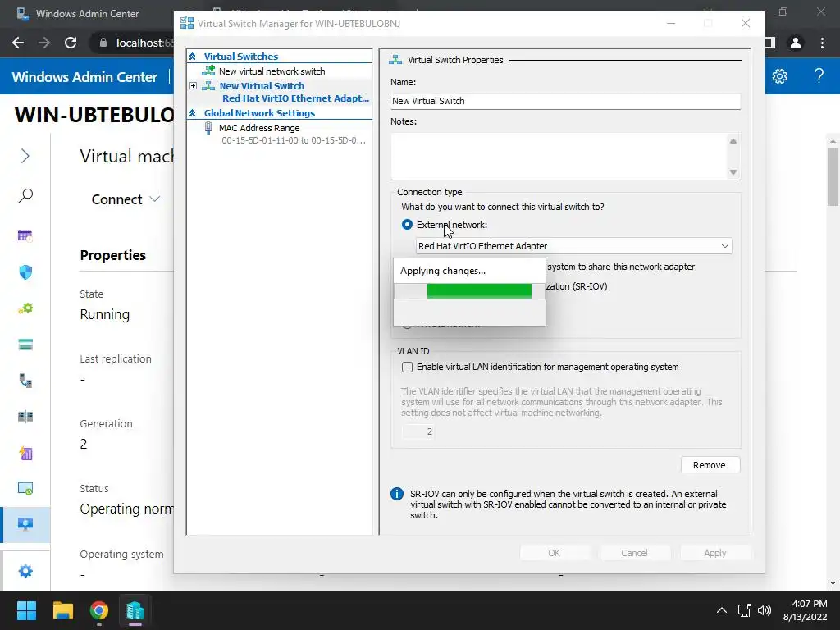The image size is (840, 630).
Task: Open Chrome from the taskbar
Action: click(x=99, y=610)
